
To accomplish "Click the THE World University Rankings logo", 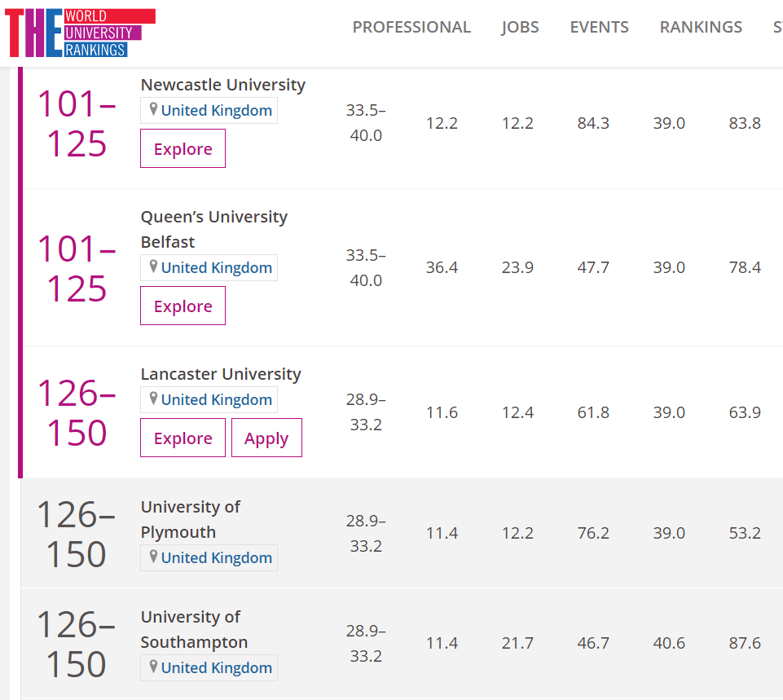I will (80, 33).
